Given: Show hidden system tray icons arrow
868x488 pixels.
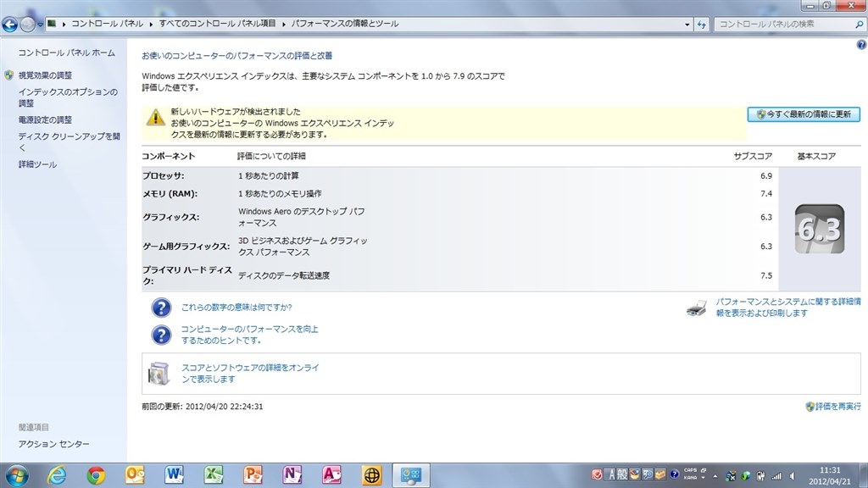Looking at the screenshot, I should [715, 476].
